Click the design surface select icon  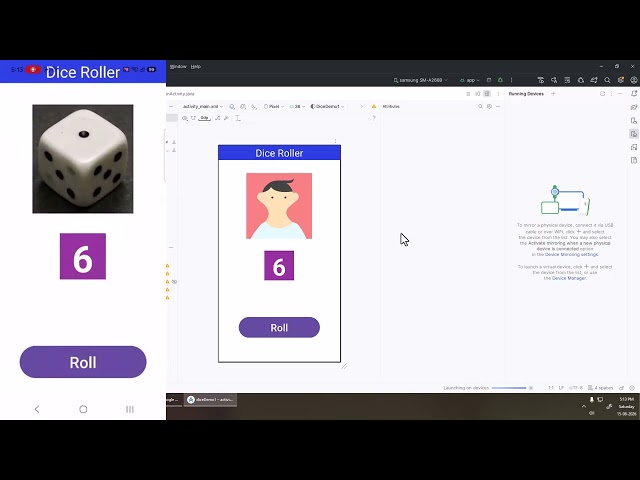(232, 107)
